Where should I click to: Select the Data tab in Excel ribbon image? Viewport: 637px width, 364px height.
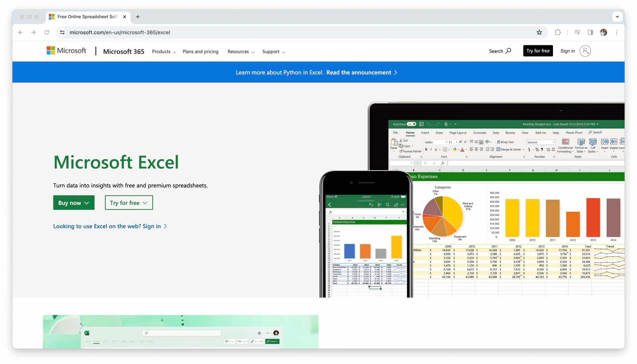496,133
